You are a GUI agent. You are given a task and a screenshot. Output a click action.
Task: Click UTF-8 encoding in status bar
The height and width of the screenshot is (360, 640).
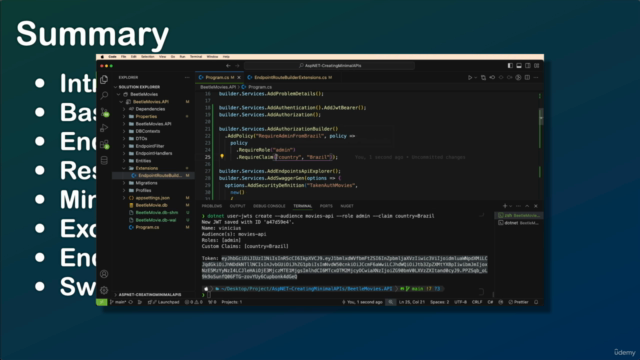click(x=460, y=302)
